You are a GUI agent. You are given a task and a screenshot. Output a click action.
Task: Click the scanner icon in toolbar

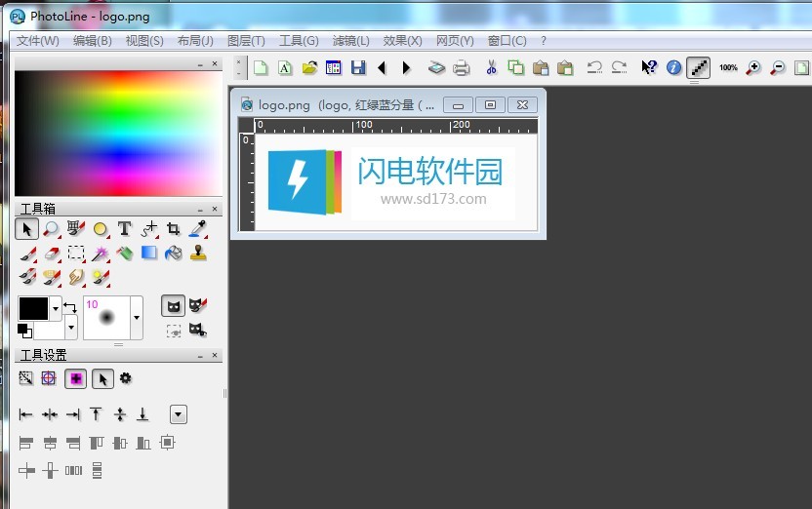(x=436, y=67)
